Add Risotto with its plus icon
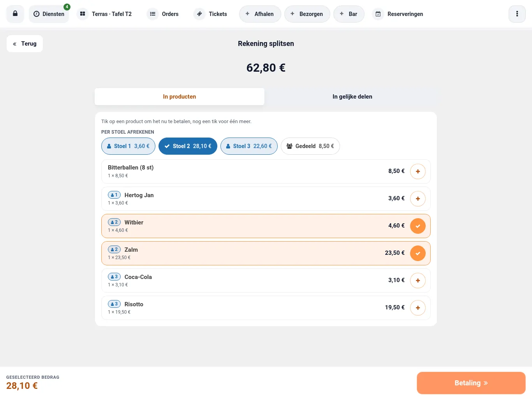 (x=417, y=308)
